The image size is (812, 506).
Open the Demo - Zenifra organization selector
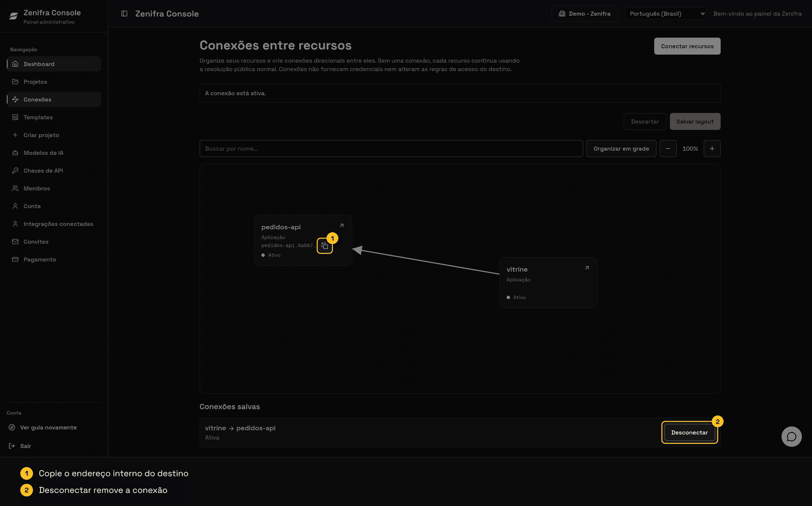pyautogui.click(x=584, y=14)
